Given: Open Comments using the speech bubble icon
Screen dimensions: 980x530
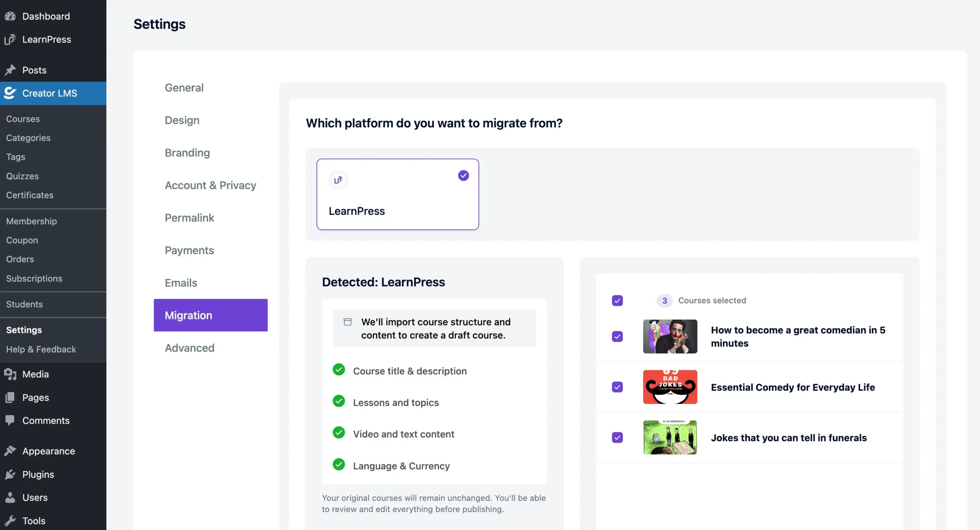Looking at the screenshot, I should tap(10, 420).
